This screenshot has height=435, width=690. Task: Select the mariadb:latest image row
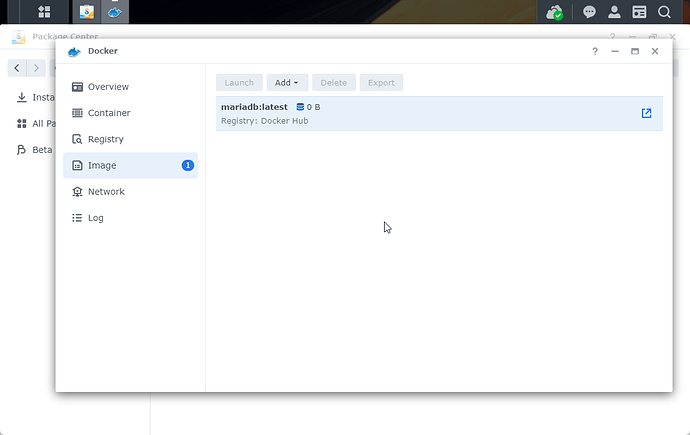click(439, 113)
